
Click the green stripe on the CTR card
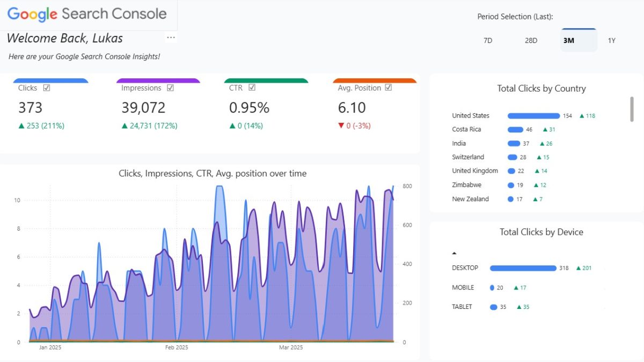point(266,80)
